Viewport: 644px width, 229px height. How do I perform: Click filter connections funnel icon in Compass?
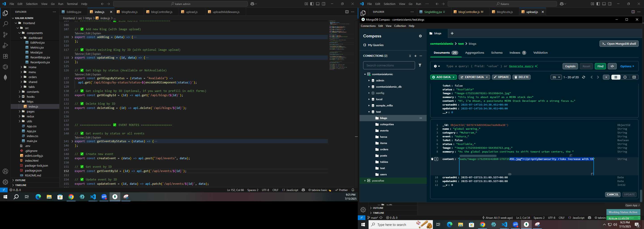coord(420,65)
